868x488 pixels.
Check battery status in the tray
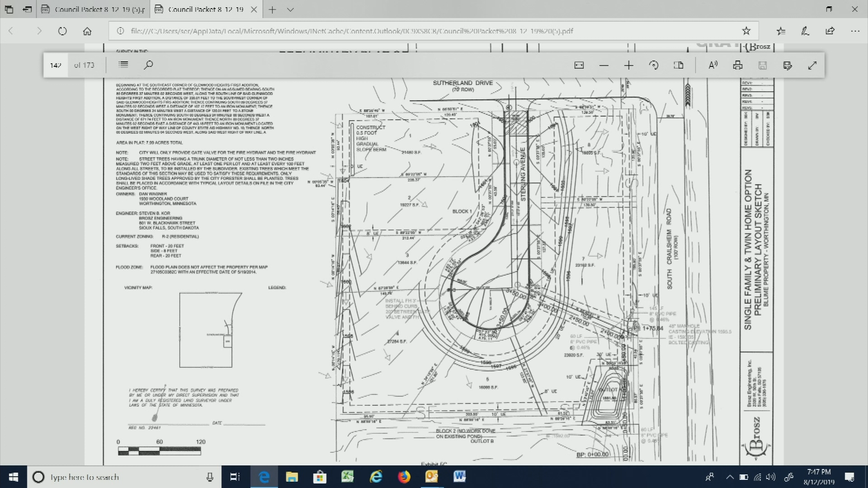744,477
